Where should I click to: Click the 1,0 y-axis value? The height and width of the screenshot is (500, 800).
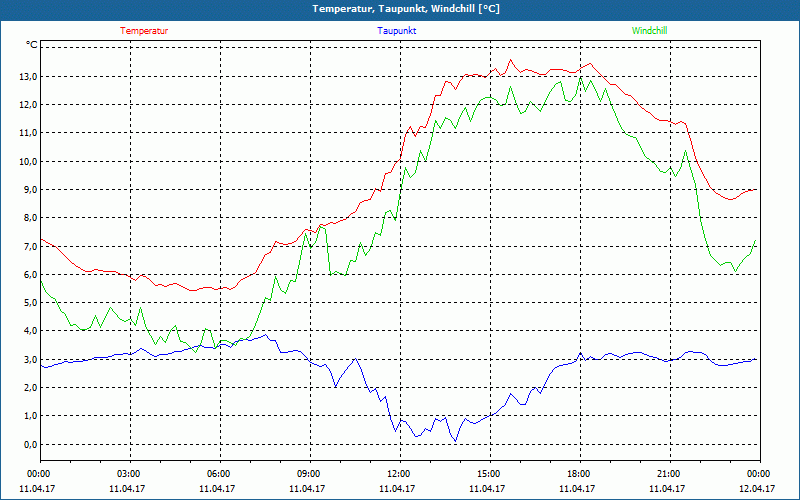click(31, 416)
